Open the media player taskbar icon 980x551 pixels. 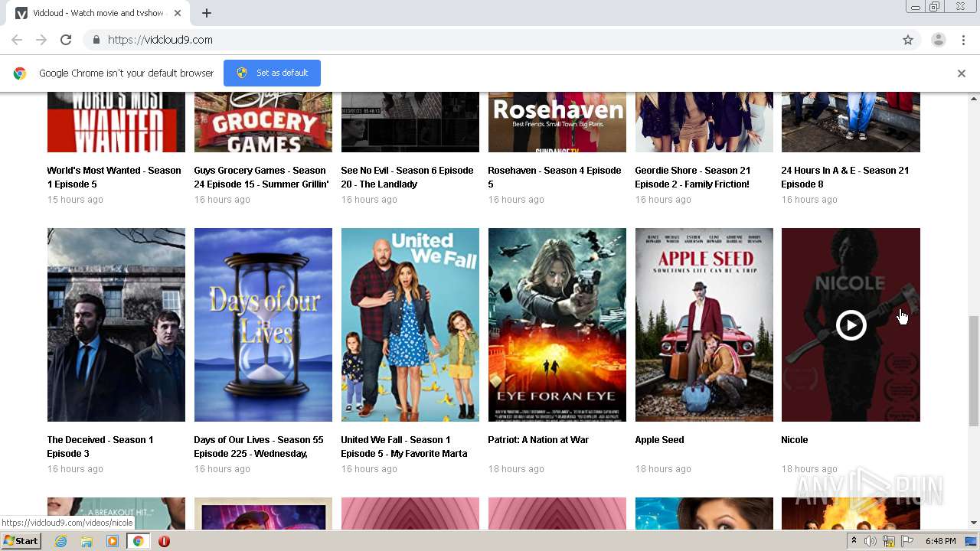113,541
